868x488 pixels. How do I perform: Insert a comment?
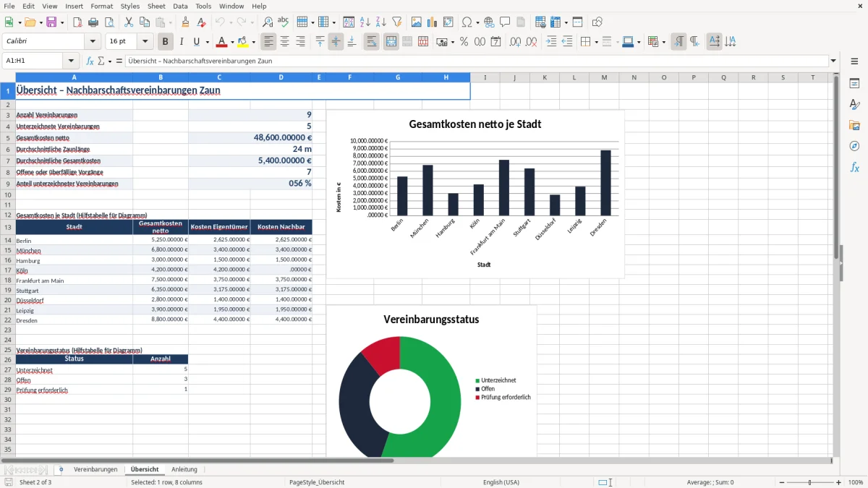[x=505, y=22]
